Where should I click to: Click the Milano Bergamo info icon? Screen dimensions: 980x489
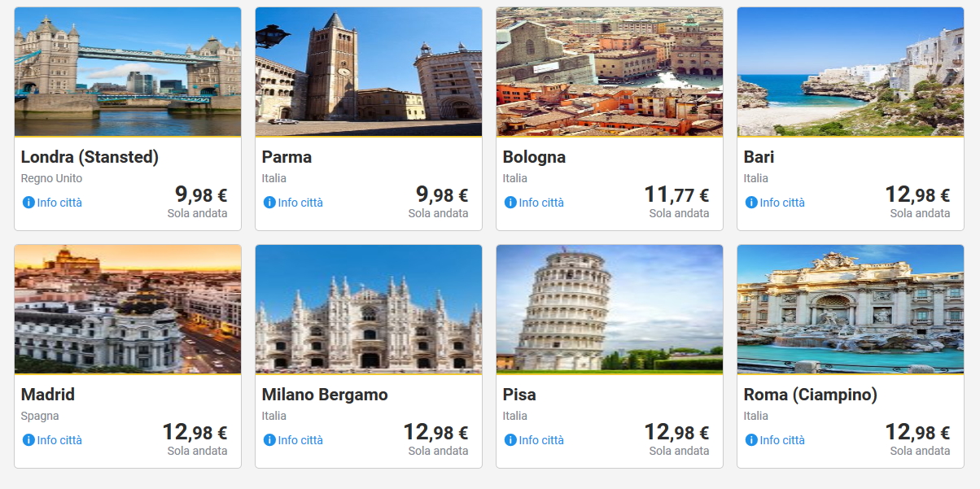(269, 440)
